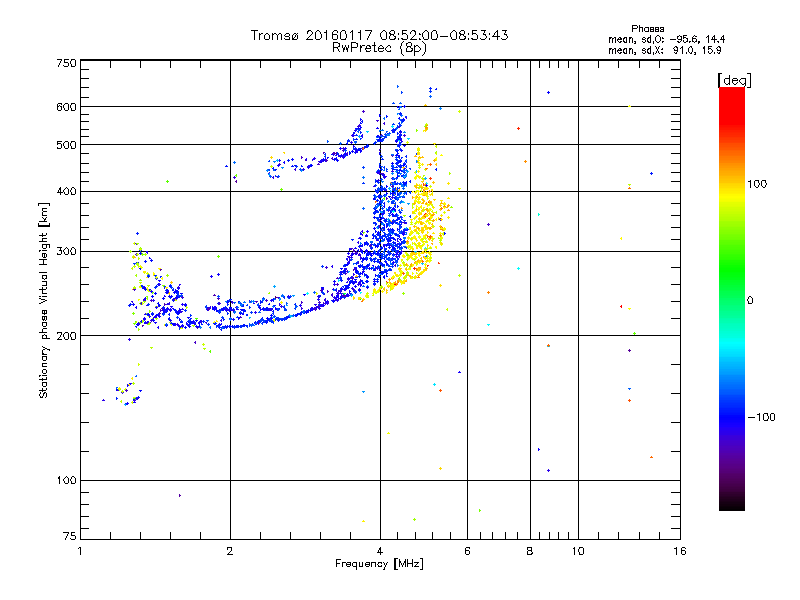Click the 'mean, sd,O: -95.6, 14.4' text
Screen dimensions: 800x600
(666, 39)
